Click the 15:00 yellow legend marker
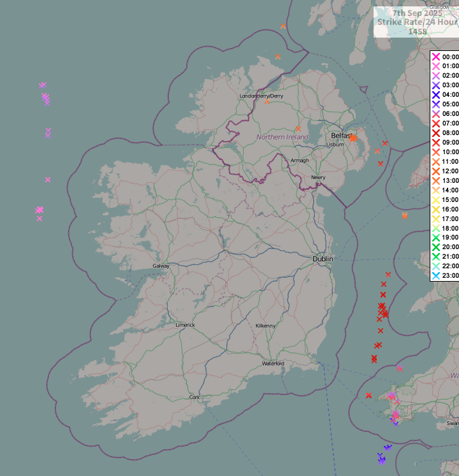 click(436, 199)
